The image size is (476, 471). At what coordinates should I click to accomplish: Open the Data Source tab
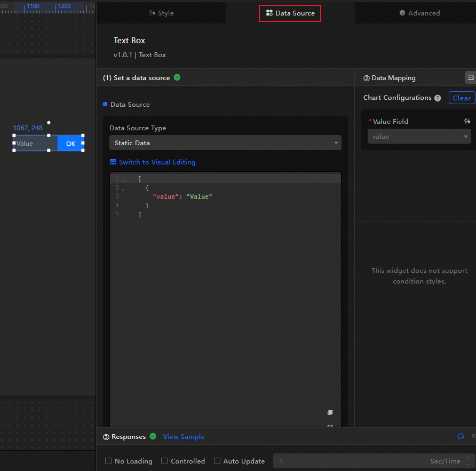[x=290, y=13]
